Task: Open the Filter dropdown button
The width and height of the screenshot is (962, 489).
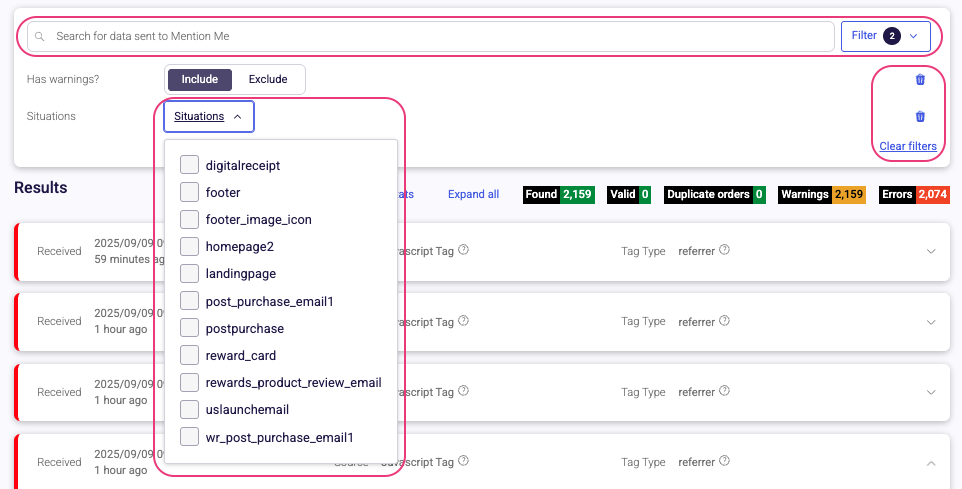Action: [x=885, y=36]
